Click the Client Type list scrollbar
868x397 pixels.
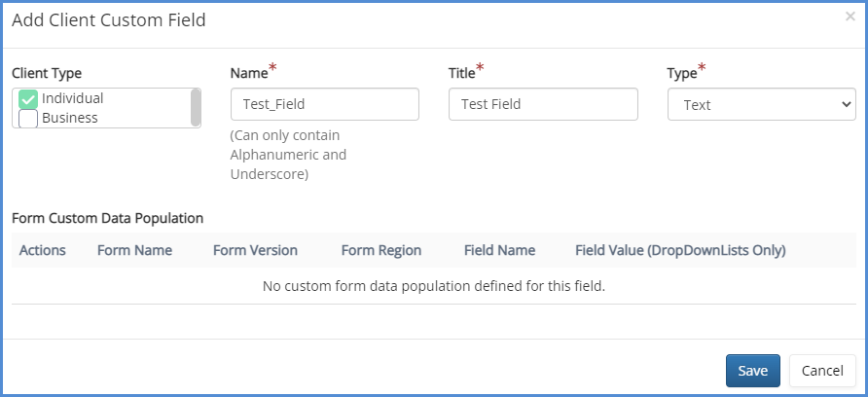pos(196,107)
